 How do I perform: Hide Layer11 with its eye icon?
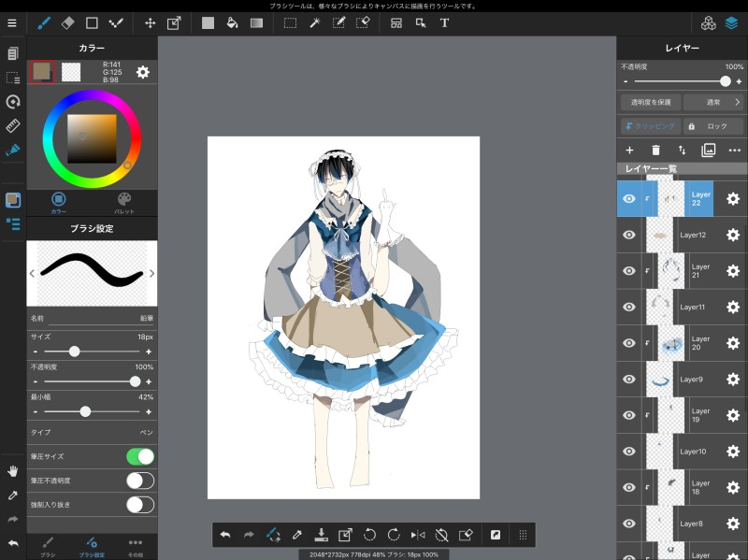click(629, 307)
